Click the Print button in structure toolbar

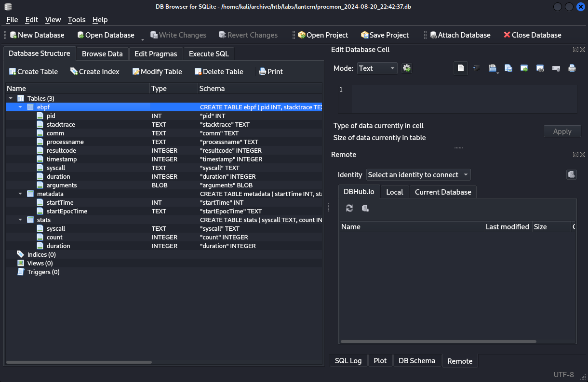point(271,71)
